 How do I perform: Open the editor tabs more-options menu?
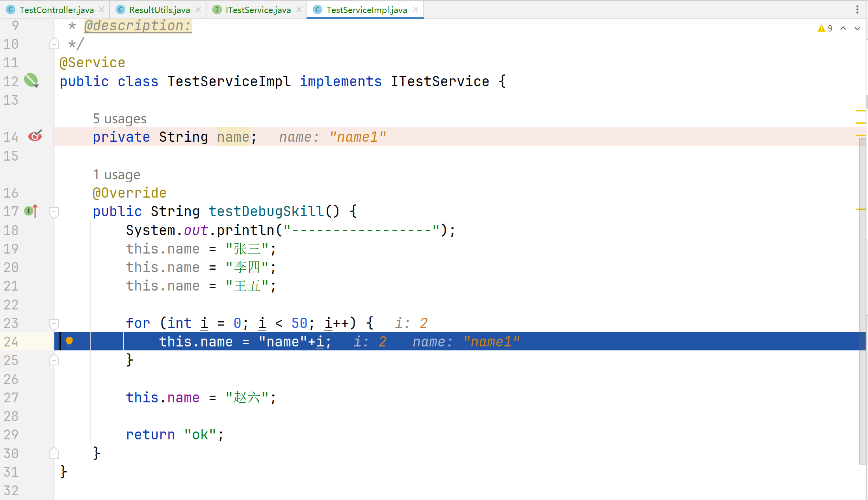[857, 9]
